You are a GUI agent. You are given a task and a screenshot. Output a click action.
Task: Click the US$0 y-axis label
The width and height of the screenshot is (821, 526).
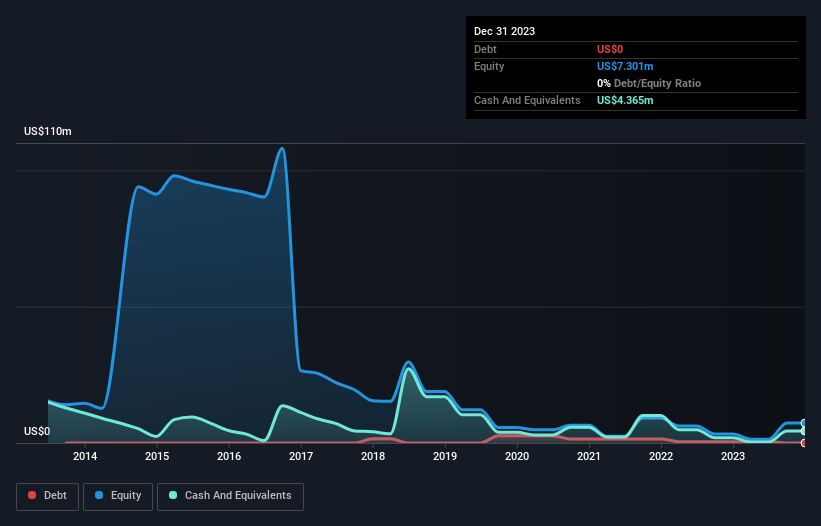tap(37, 431)
